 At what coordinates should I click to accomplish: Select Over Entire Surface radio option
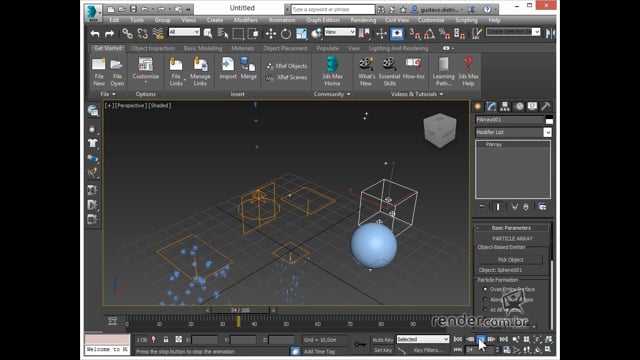point(485,289)
